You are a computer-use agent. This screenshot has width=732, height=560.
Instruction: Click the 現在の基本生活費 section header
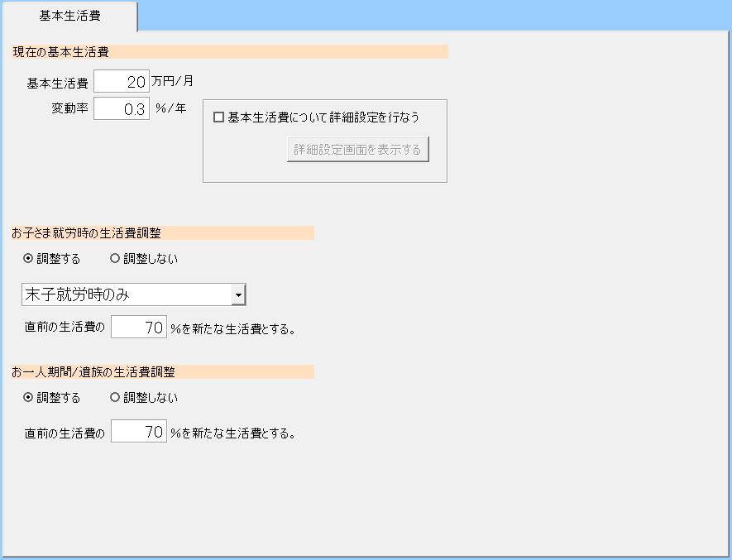(x=62, y=51)
